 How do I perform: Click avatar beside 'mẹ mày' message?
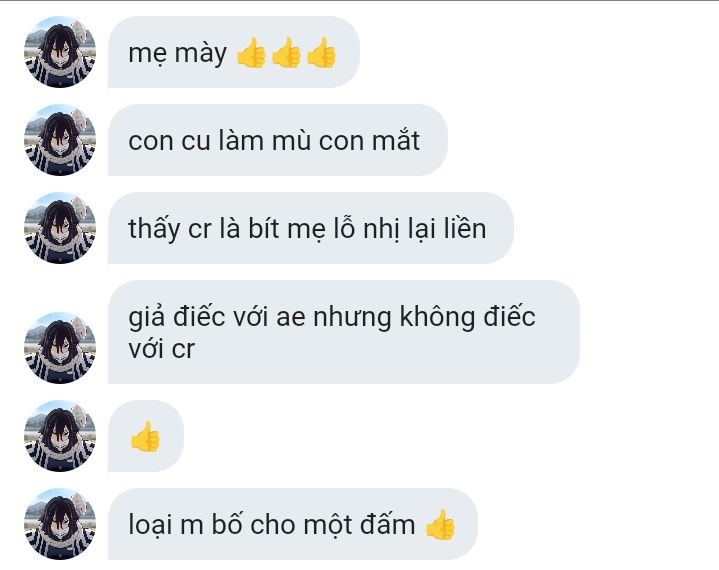60,52
